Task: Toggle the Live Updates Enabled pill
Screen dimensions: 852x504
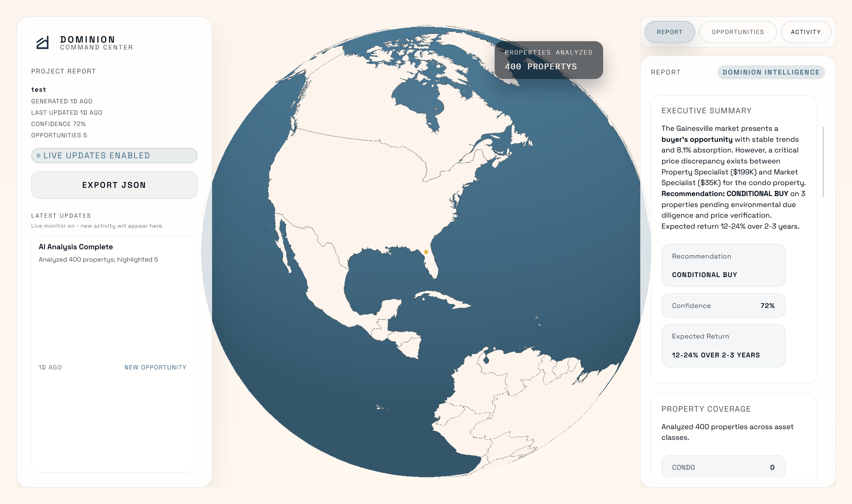Action: point(114,156)
